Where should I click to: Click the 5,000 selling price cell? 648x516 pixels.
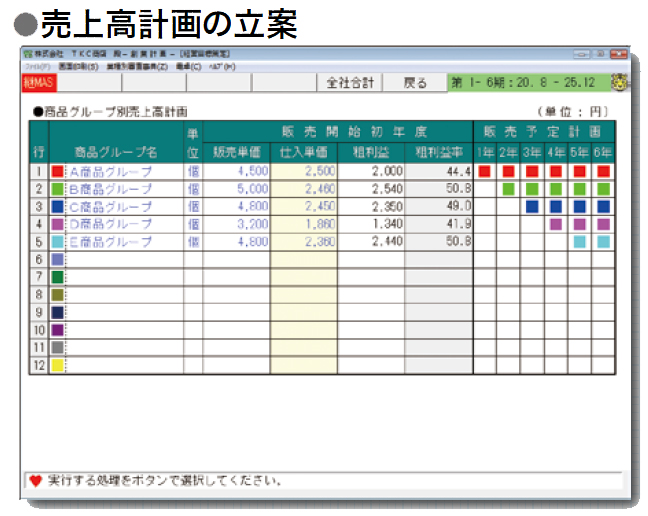point(236,189)
